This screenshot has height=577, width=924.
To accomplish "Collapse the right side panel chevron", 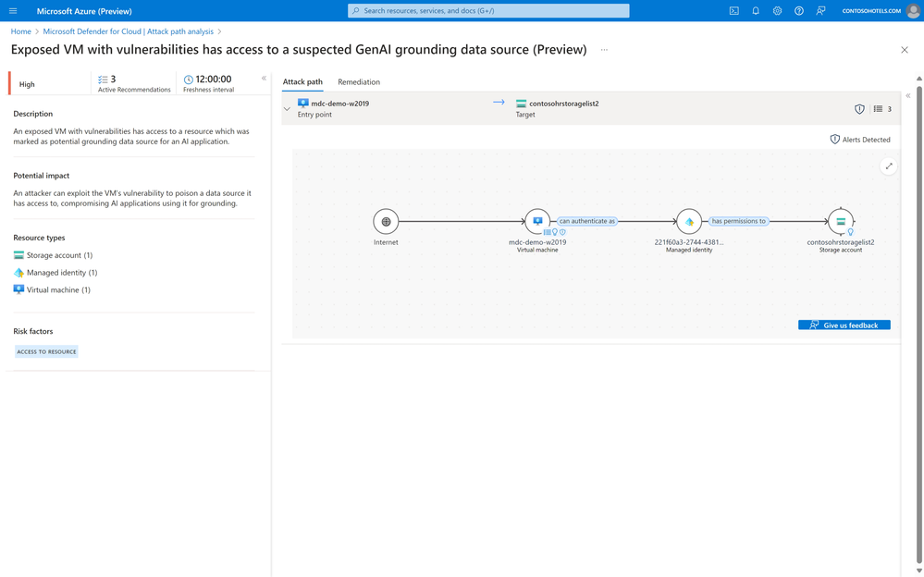I will tap(908, 95).
